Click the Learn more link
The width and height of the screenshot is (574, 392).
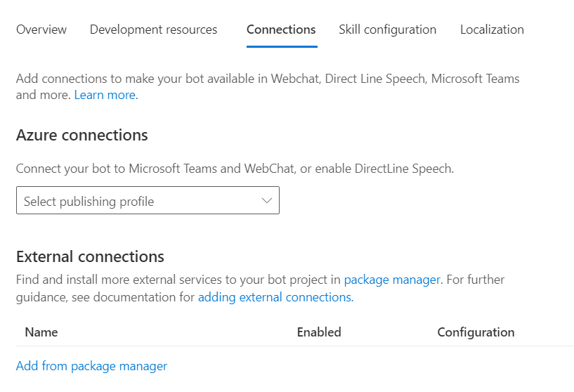106,95
